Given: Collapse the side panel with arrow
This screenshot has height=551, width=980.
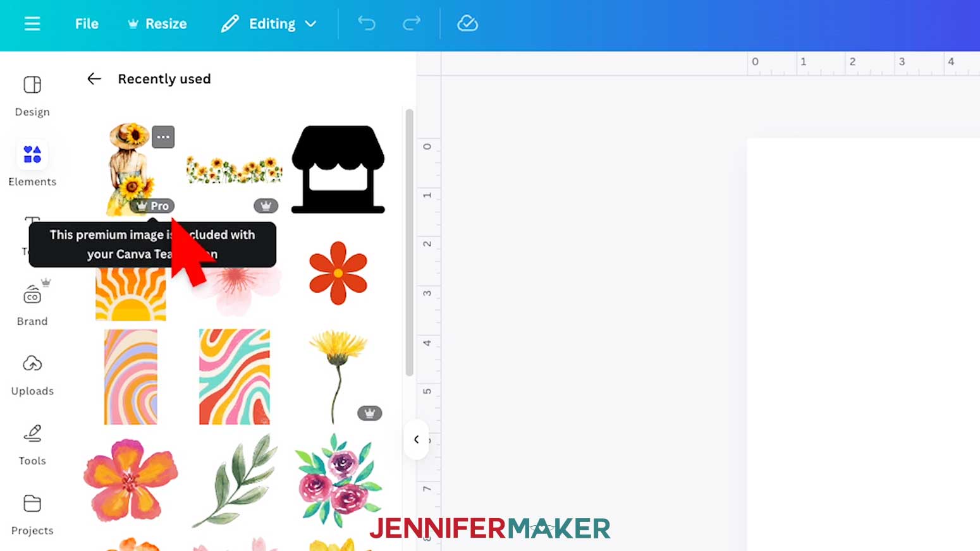Looking at the screenshot, I should (x=416, y=439).
